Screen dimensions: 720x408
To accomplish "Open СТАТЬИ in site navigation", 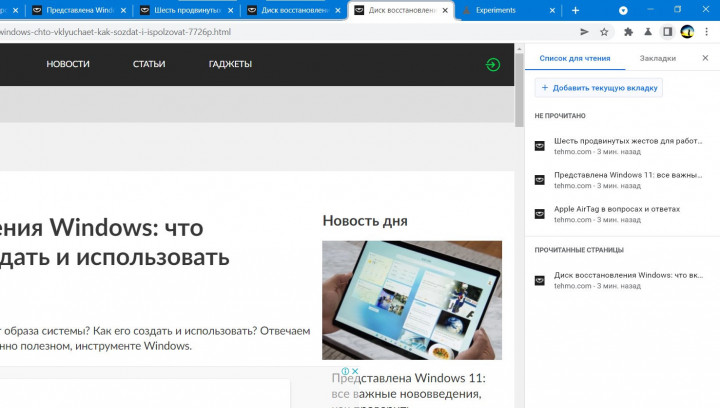I will (x=149, y=64).
